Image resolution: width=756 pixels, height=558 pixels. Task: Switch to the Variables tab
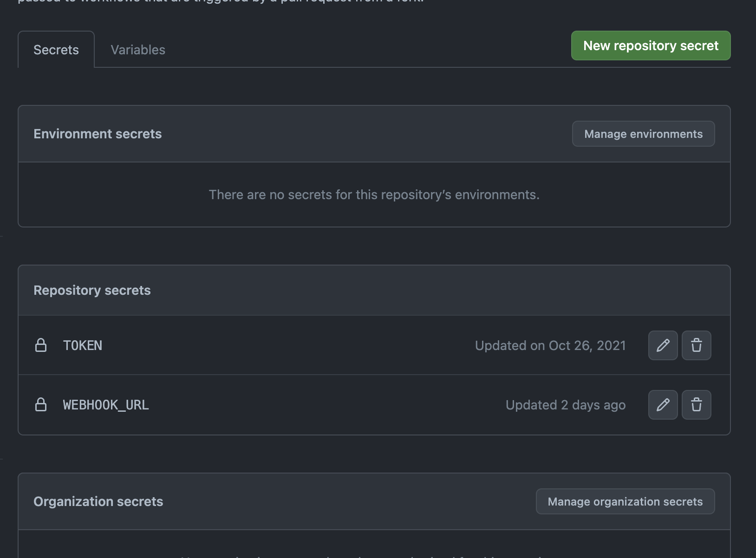point(138,50)
